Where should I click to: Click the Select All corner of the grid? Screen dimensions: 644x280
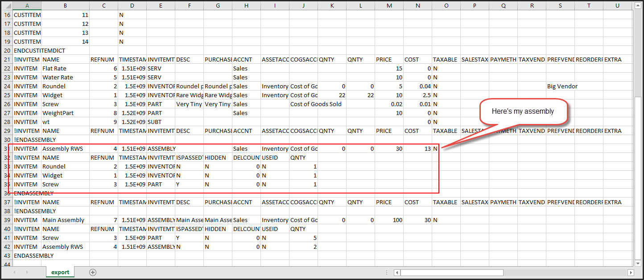pyautogui.click(x=6, y=5)
